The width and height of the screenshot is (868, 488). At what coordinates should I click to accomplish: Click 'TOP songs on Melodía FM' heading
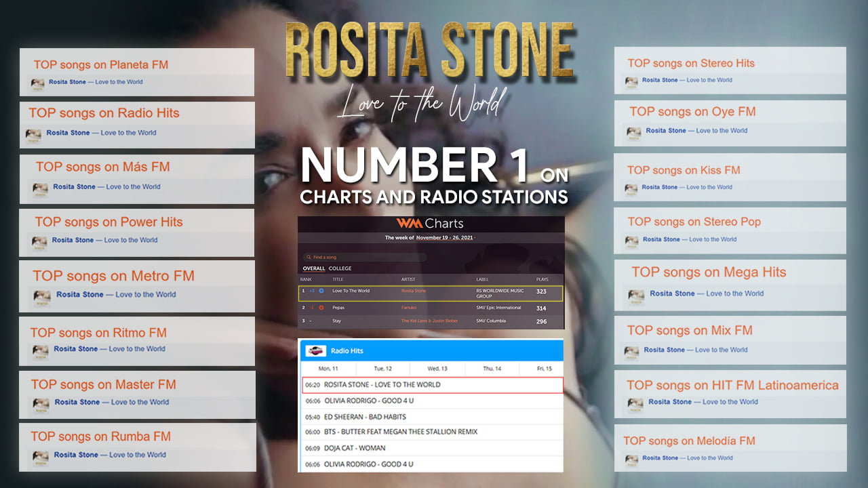click(x=689, y=441)
